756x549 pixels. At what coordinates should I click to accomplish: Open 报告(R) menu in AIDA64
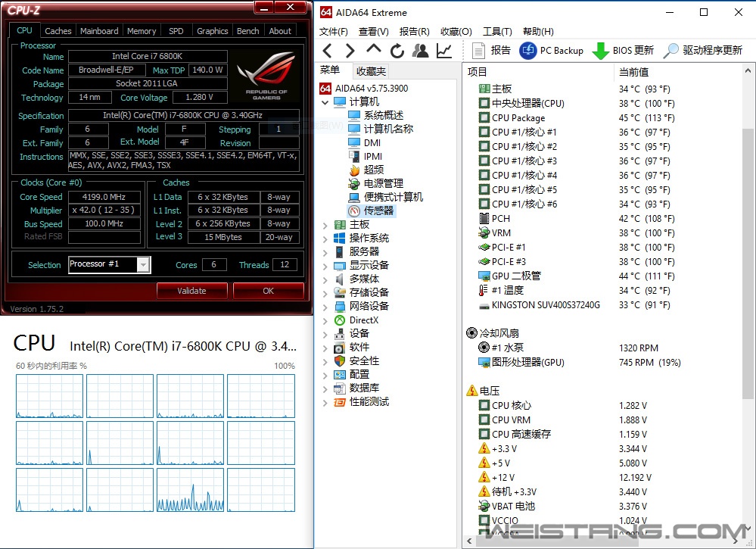point(415,32)
